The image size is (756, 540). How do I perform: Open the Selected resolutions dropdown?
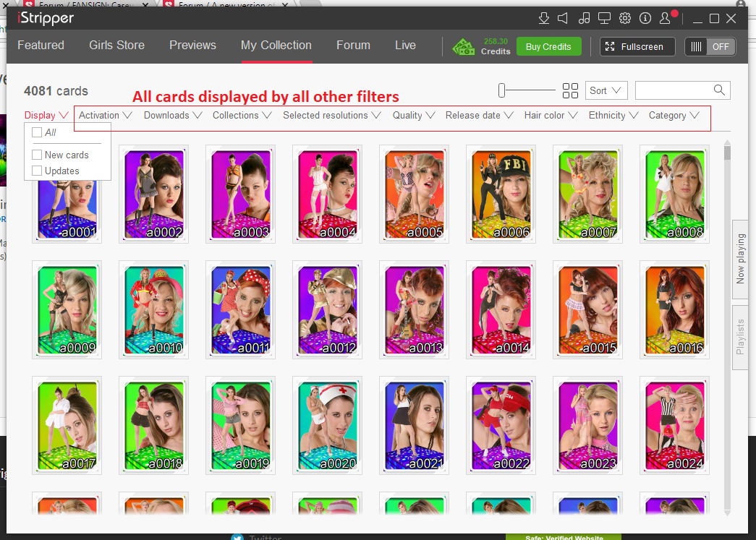coord(332,116)
